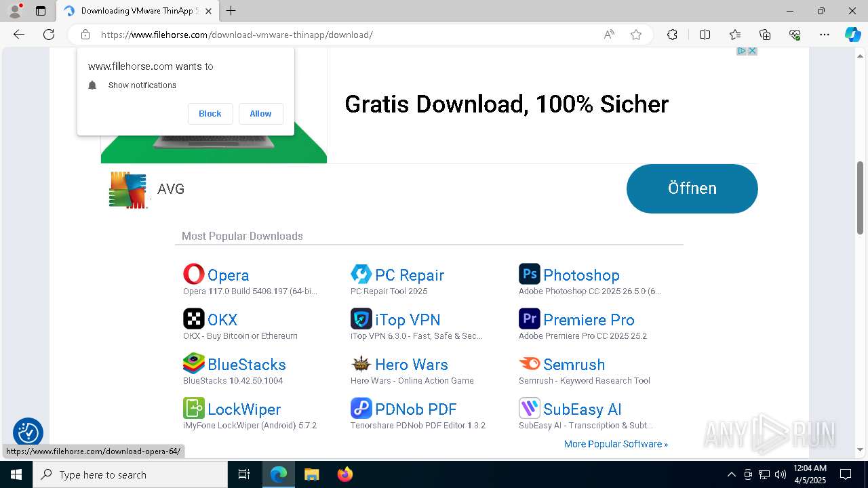This screenshot has height=488, width=868.
Task: Open the PC Repair icon
Action: 361,274
